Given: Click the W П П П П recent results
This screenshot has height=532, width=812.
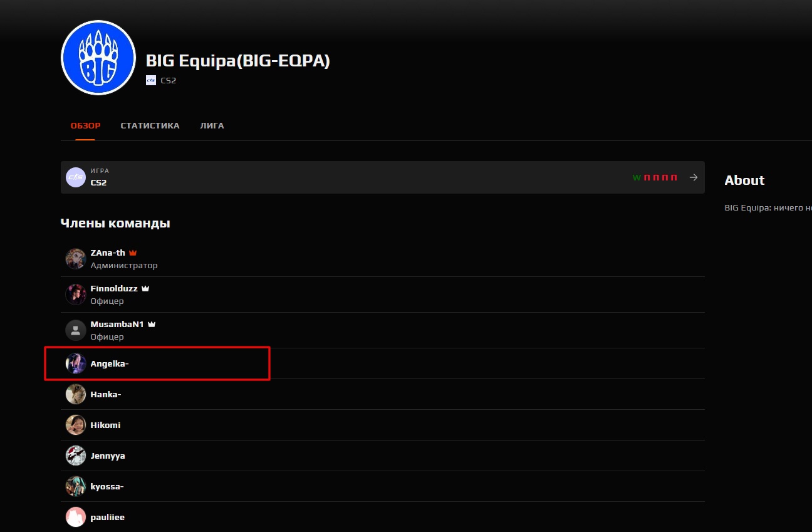Looking at the screenshot, I should [655, 177].
